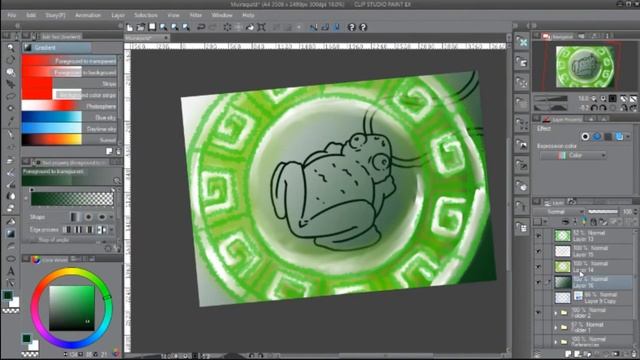
Task: Click Navigator rotate left icon
Action: 594,108
